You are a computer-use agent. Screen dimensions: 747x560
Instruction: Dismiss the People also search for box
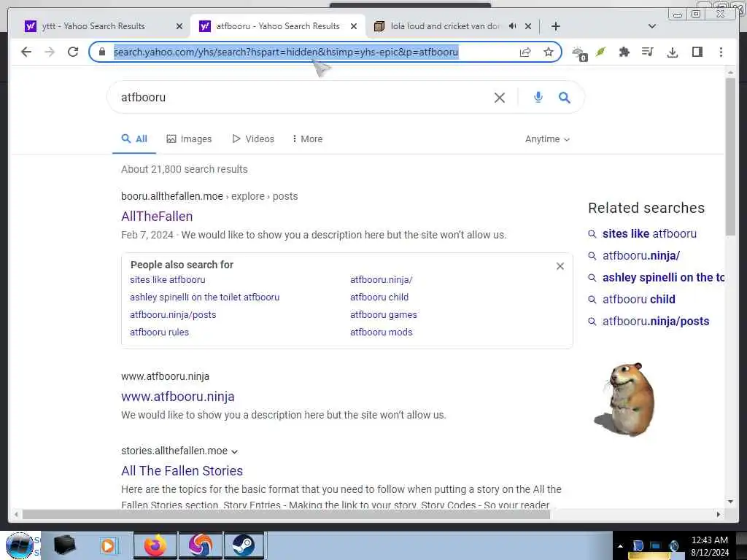tap(560, 266)
